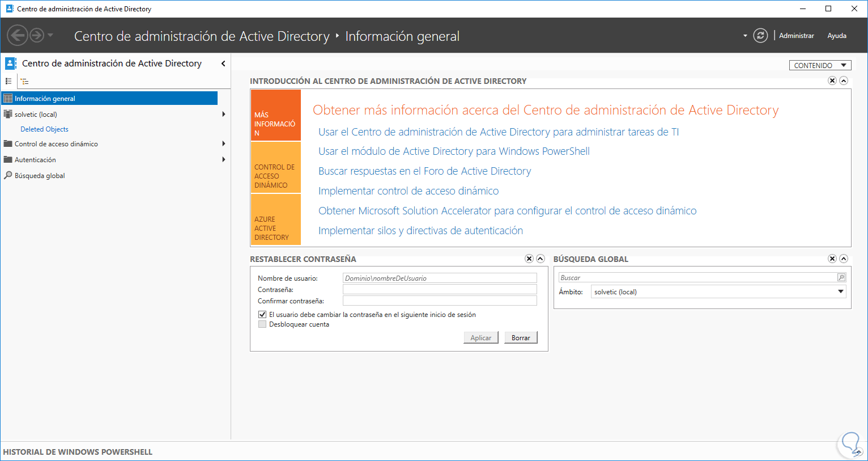
Task: Open the Ámbito scope dropdown
Action: tap(718, 291)
